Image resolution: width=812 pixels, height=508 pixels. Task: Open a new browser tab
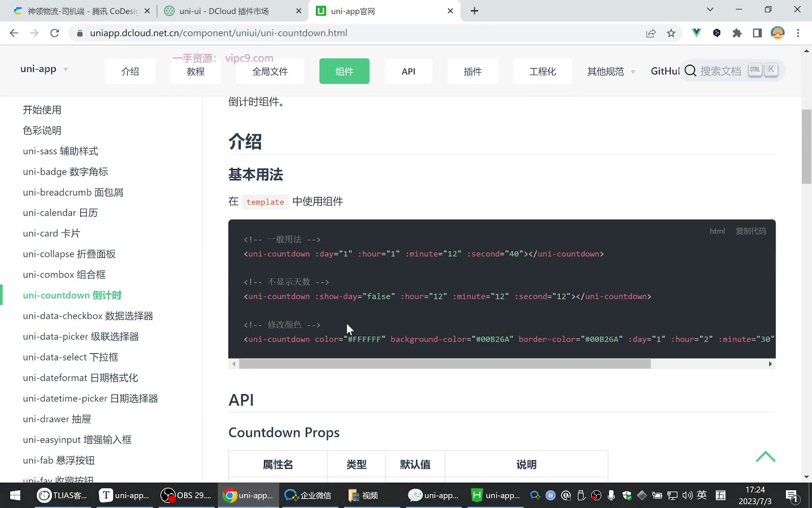click(475, 11)
